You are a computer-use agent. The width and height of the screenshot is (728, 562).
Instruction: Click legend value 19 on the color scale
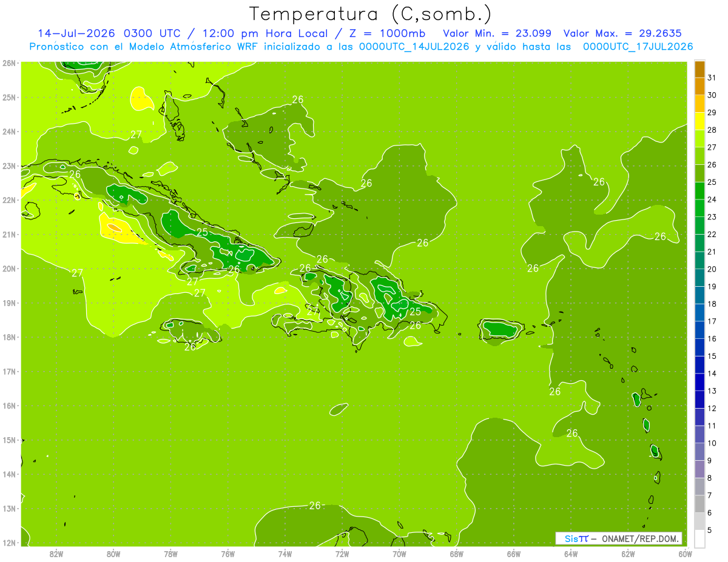(712, 286)
